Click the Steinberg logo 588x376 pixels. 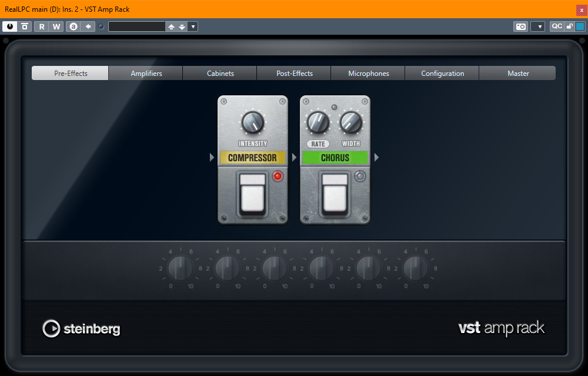(81, 329)
